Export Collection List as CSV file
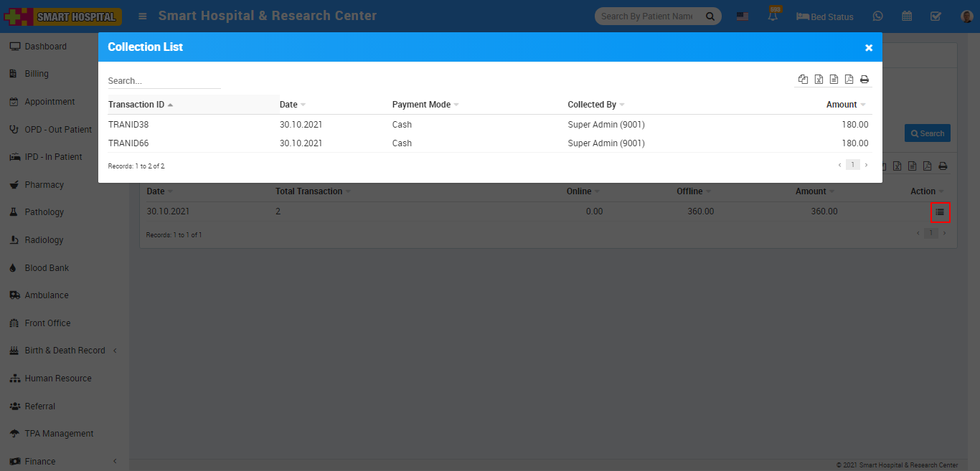 point(834,80)
